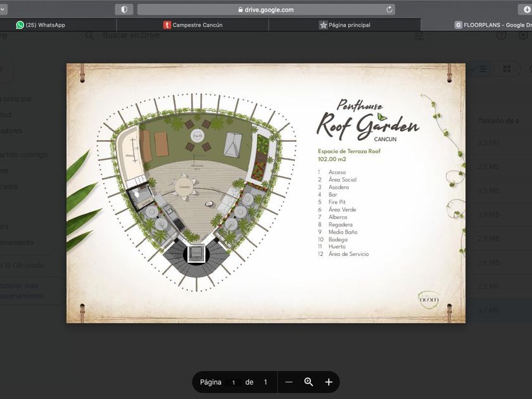Click the downloads icon in Safari toolbar
The width and height of the screenshot is (532, 399).
point(526,9)
